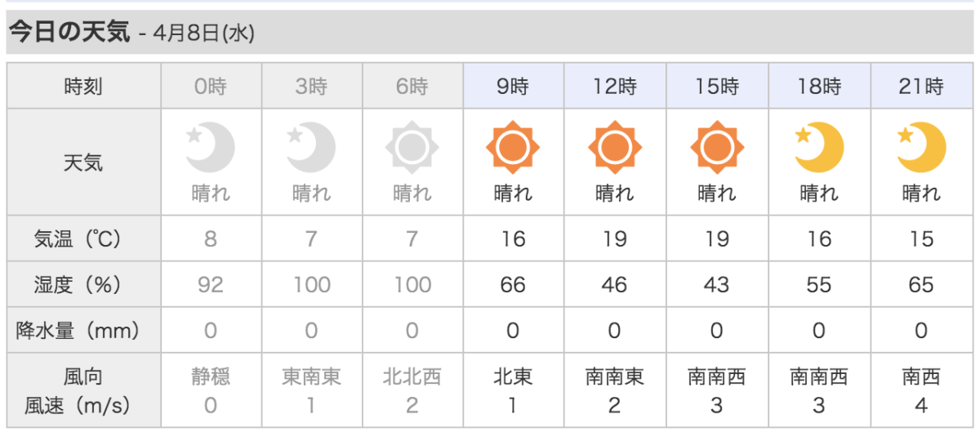
Task: Click the 12時 temperature value 19
Action: click(614, 238)
